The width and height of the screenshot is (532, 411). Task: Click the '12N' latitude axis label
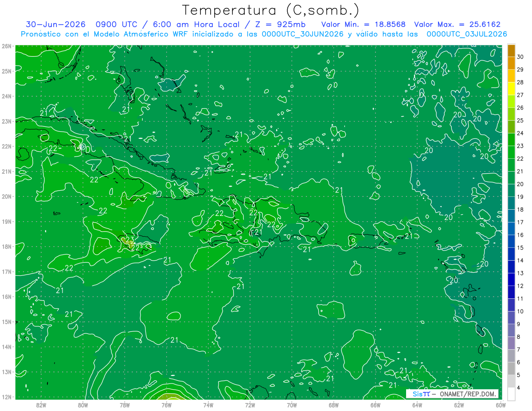coord(7,397)
